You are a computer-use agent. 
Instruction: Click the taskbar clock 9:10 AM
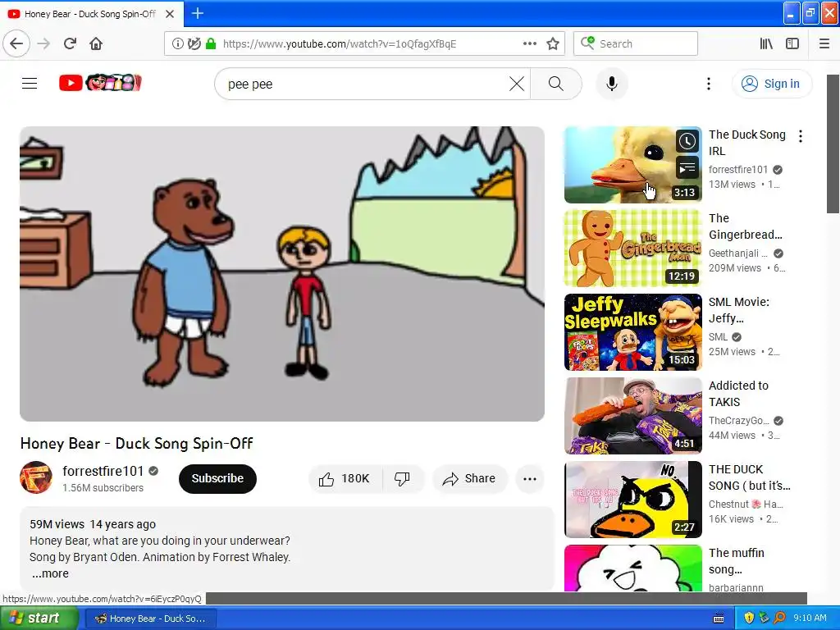(810, 618)
